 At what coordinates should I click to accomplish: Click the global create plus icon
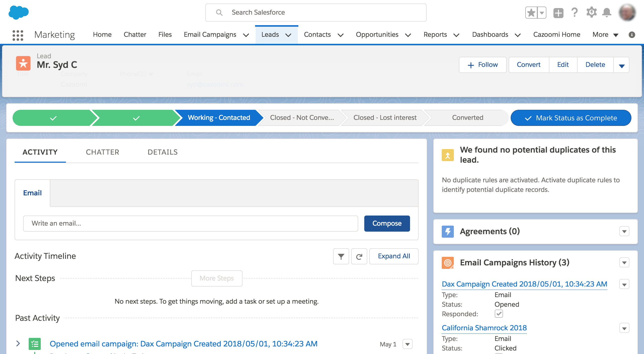(x=558, y=13)
